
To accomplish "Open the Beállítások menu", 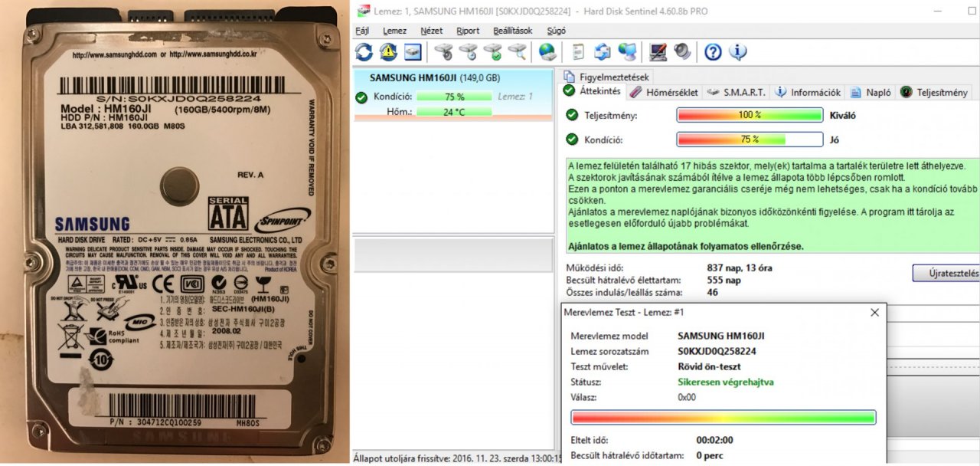I will pos(513,31).
